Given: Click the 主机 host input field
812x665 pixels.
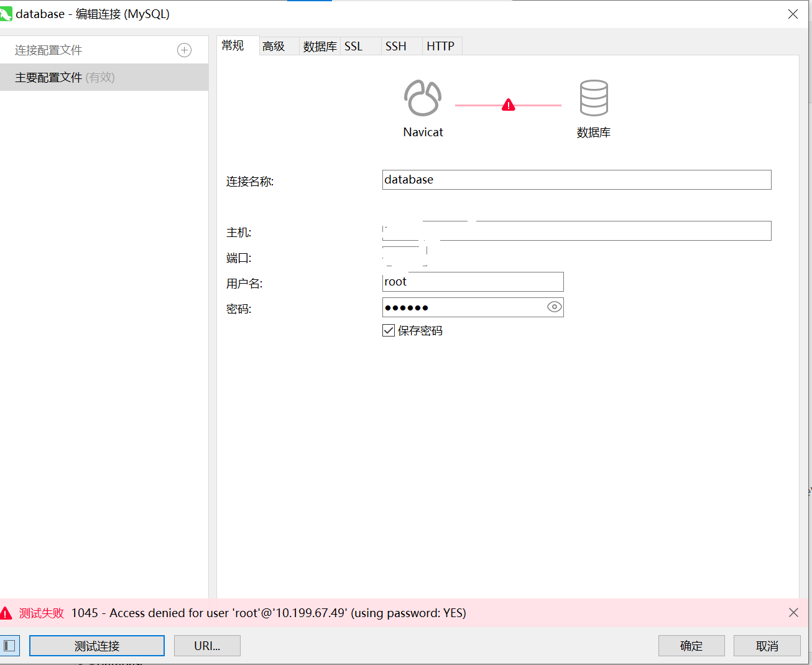Looking at the screenshot, I should coord(576,231).
